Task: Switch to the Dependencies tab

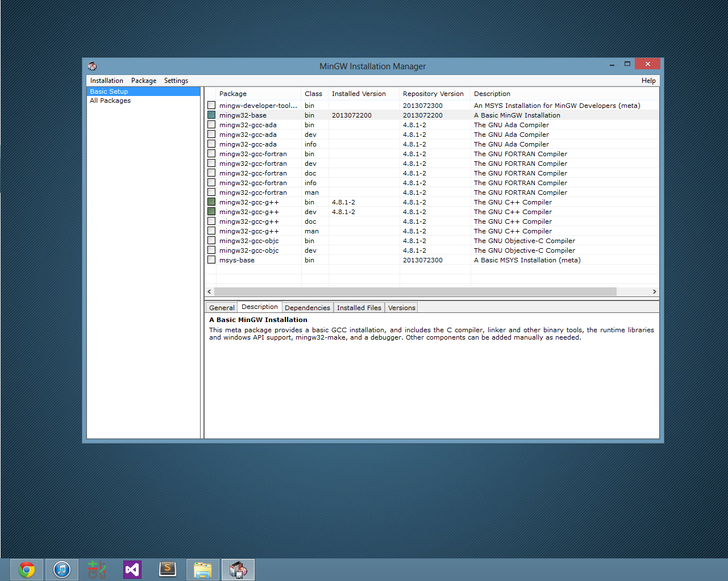Action: pyautogui.click(x=307, y=308)
